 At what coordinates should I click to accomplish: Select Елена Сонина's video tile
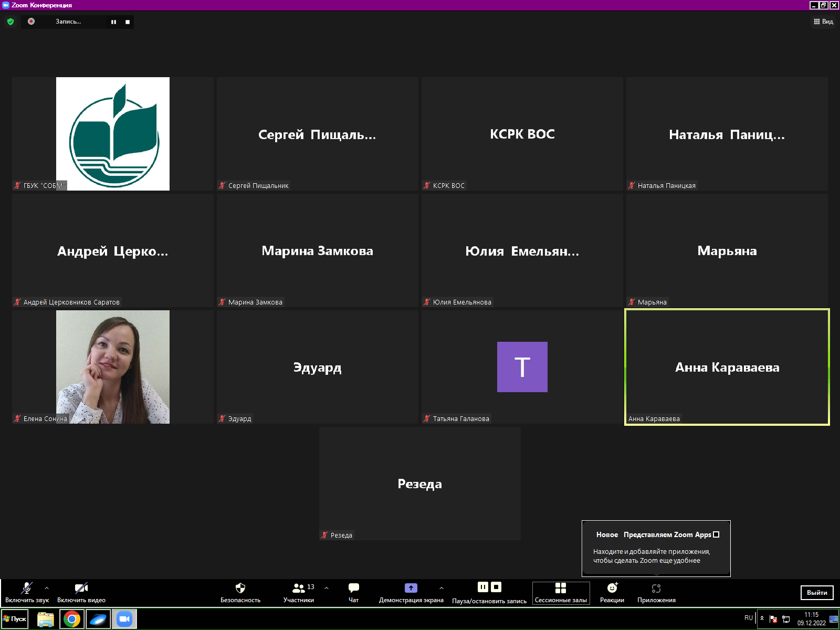click(x=112, y=366)
